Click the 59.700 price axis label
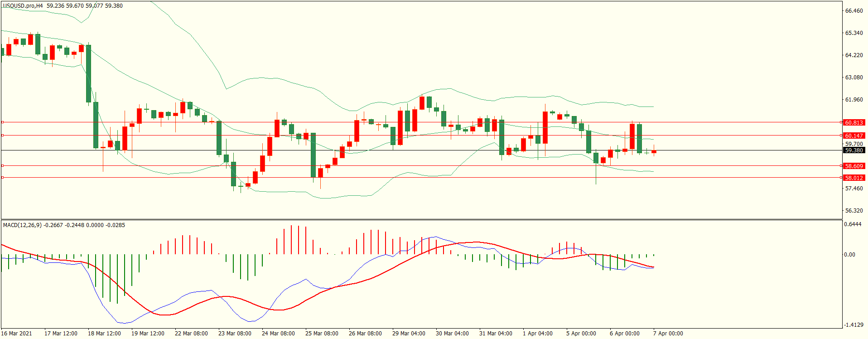The image size is (868, 339). 854,144
